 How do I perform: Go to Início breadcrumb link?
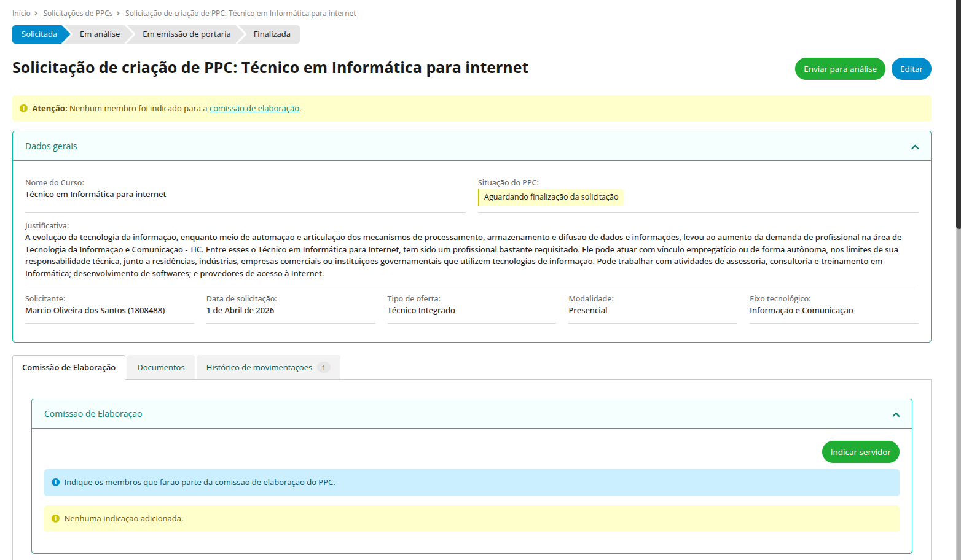tap(21, 14)
